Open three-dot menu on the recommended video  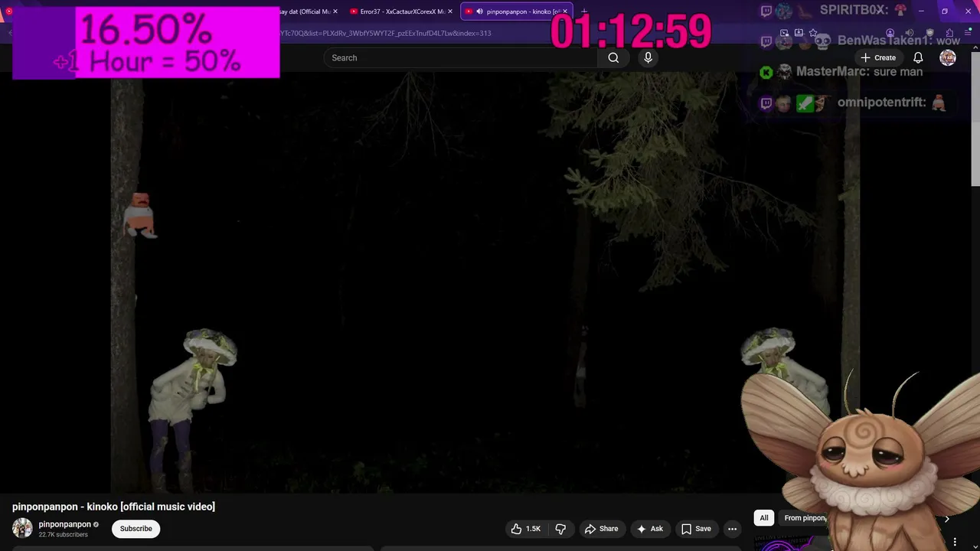(x=955, y=542)
